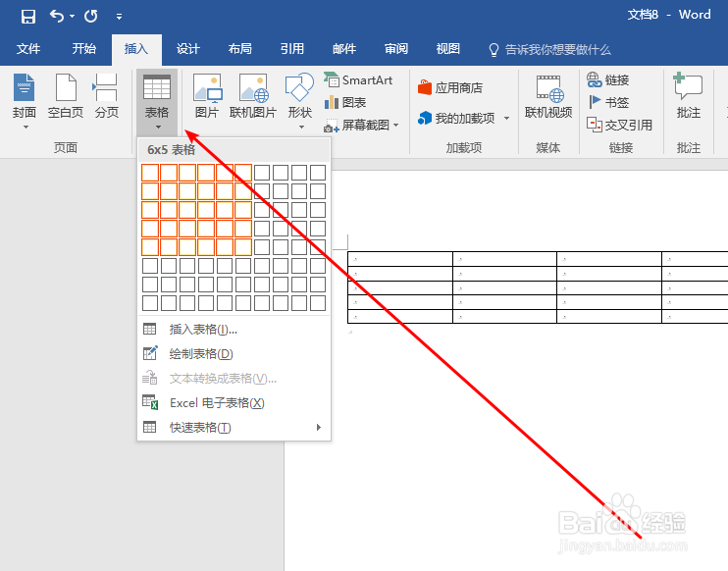Expand the 我的加载项 dropdown arrow
728x571 pixels.
506,119
